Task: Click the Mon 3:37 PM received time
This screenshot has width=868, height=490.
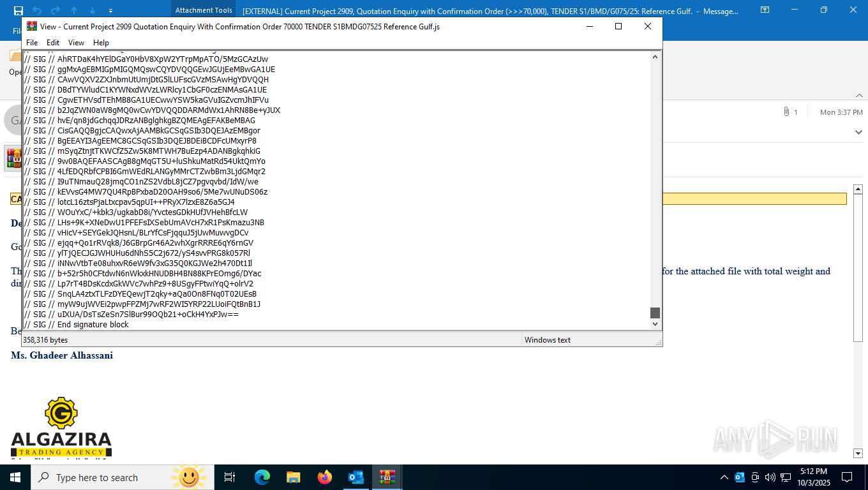Action: pos(841,112)
